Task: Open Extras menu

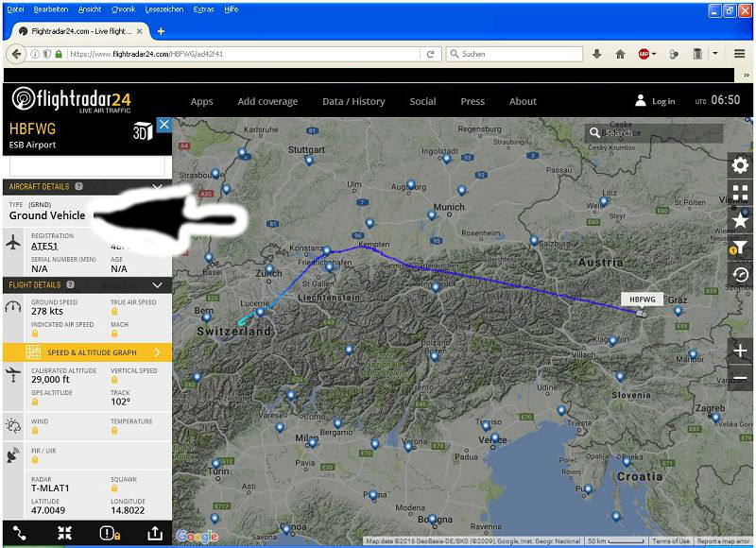Action: click(x=203, y=9)
